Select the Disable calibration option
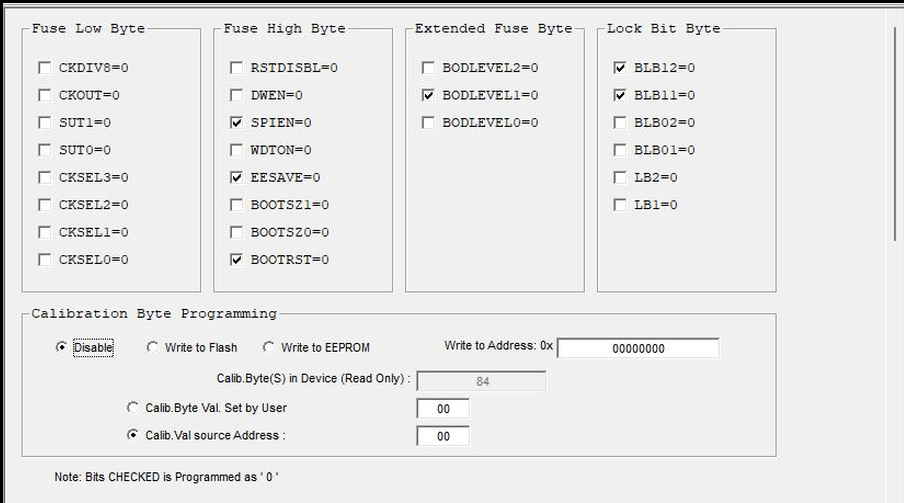Viewport: 904px width, 503px height. [x=61, y=347]
